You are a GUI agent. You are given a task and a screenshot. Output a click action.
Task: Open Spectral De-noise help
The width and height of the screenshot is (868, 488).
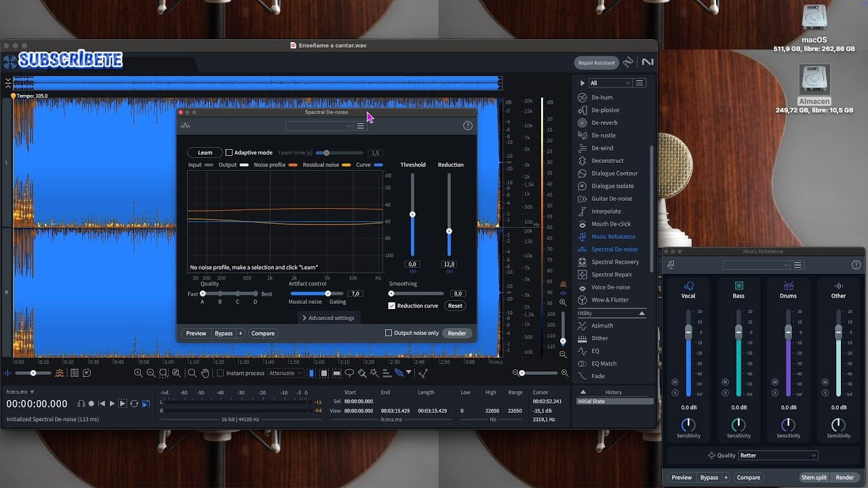pyautogui.click(x=467, y=125)
